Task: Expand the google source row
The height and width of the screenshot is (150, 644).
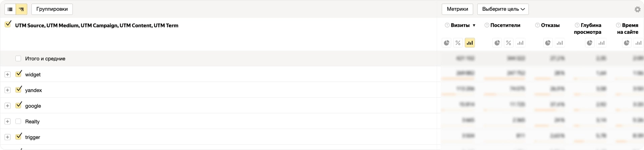Action: (x=7, y=106)
